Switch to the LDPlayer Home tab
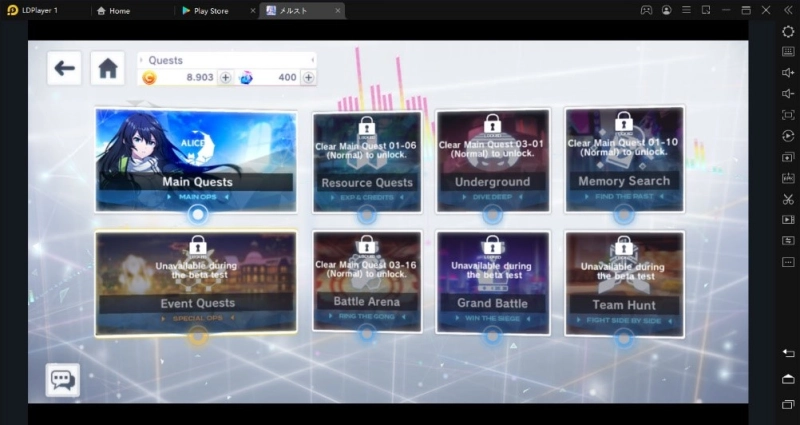This screenshot has height=425, width=800. (x=113, y=11)
